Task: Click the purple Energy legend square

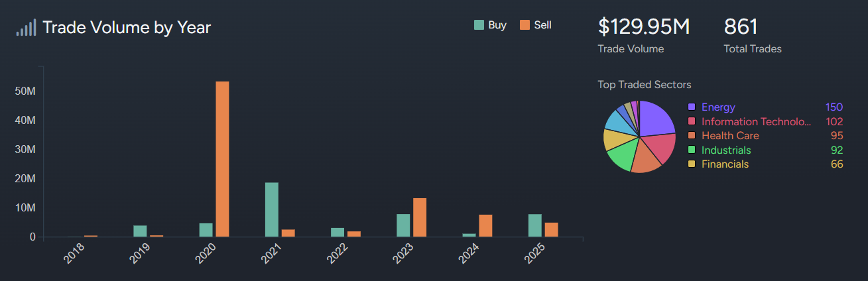Action: (692, 107)
